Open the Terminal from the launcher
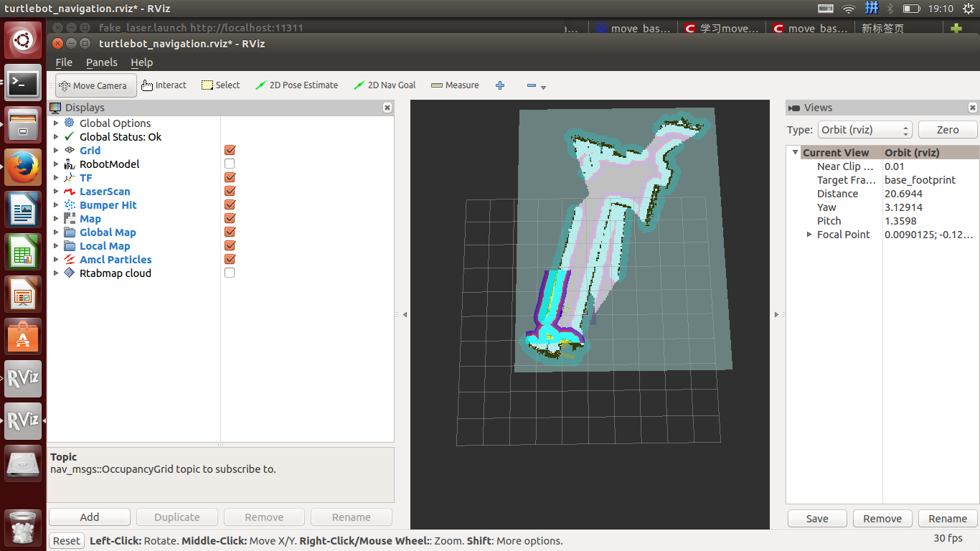Image resolution: width=980 pixels, height=551 pixels. [23, 84]
